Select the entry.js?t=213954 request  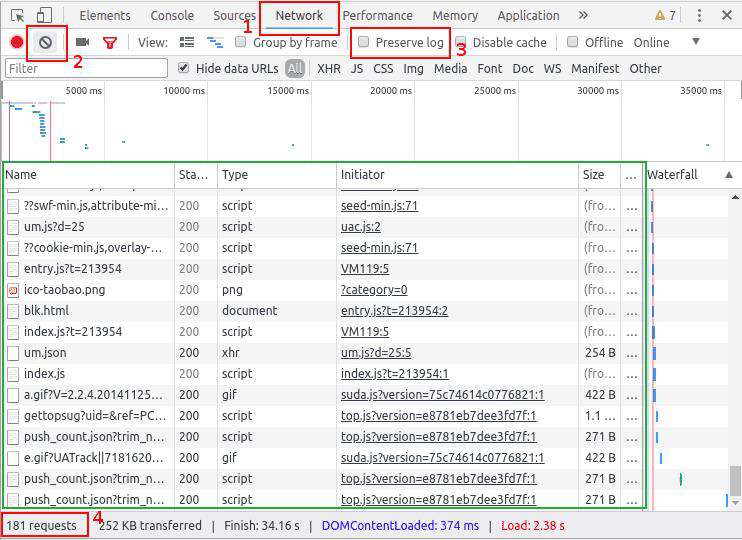pyautogui.click(x=323, y=269)
